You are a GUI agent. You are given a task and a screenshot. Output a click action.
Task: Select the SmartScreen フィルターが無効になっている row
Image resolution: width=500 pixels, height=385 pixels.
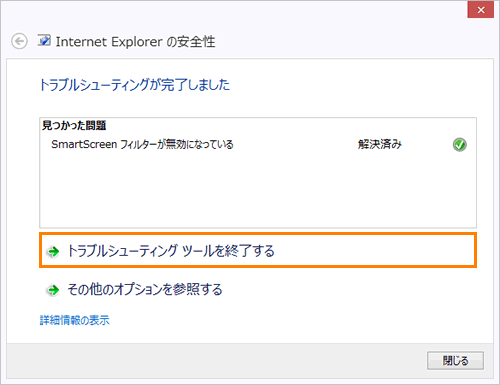258,144
